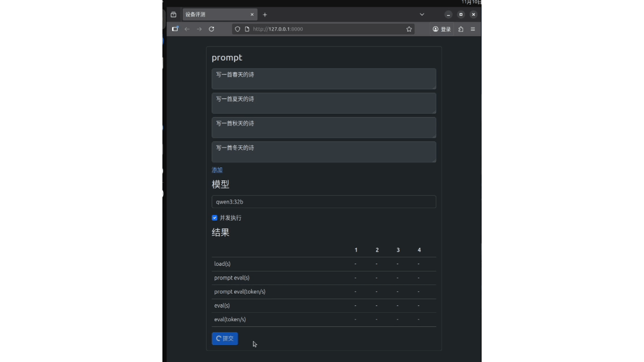This screenshot has width=644, height=362.
Task: Reload the 设备评测 page
Action: coord(211,29)
